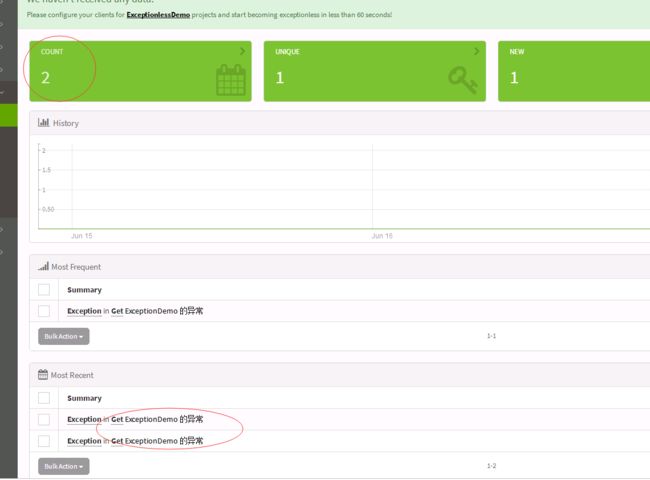
Task: Open the Exception link in Most Frequent
Action: pos(84,311)
